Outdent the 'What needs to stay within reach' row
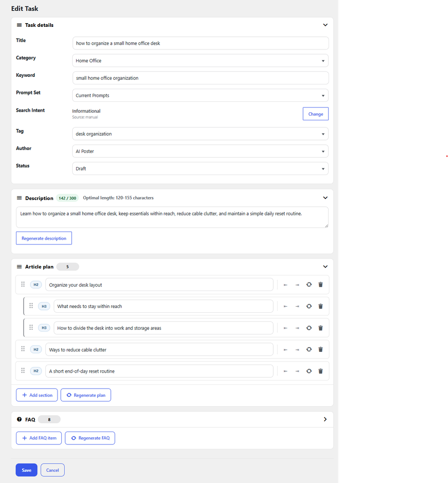Screen dimensions: 448x483 click(285, 307)
